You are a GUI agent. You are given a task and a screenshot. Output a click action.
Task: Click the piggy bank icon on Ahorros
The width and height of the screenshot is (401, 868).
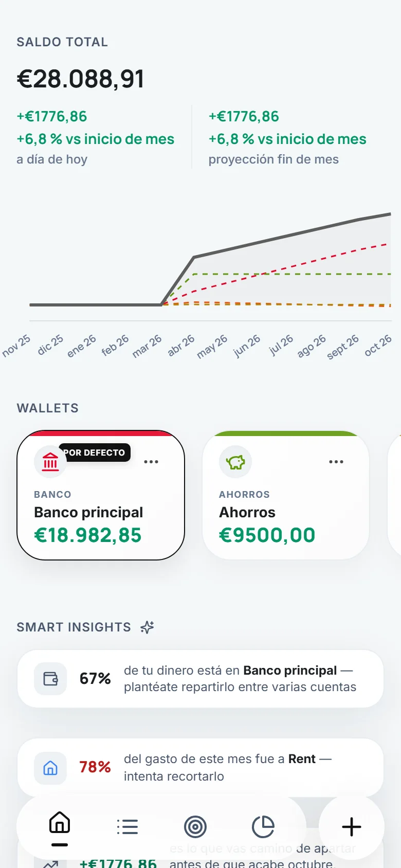235,462
